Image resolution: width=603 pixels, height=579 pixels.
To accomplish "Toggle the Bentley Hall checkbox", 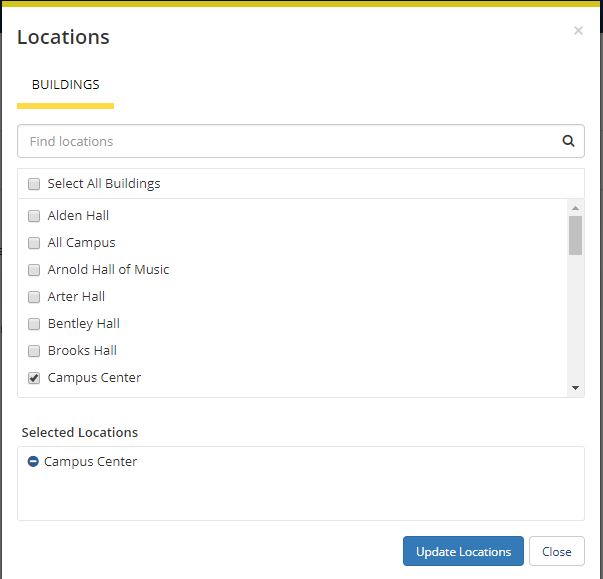I will (34, 324).
